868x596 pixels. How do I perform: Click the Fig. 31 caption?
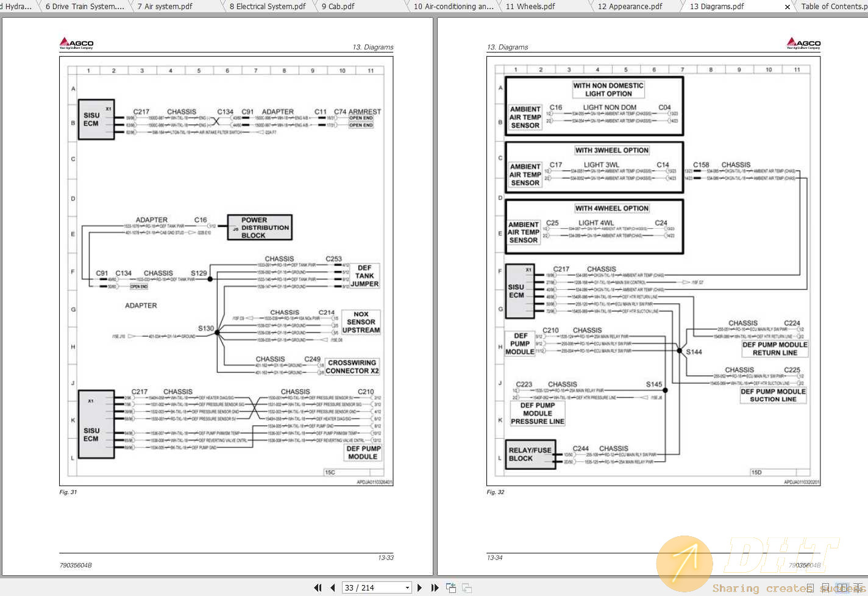[68, 492]
